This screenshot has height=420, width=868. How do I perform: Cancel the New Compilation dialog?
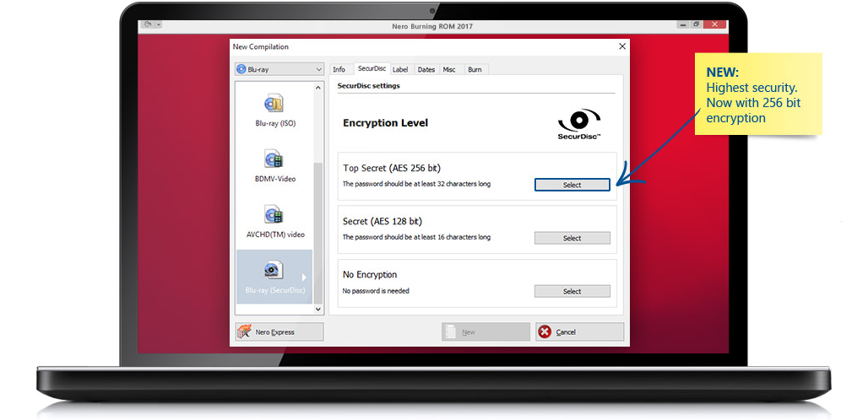[579, 331]
